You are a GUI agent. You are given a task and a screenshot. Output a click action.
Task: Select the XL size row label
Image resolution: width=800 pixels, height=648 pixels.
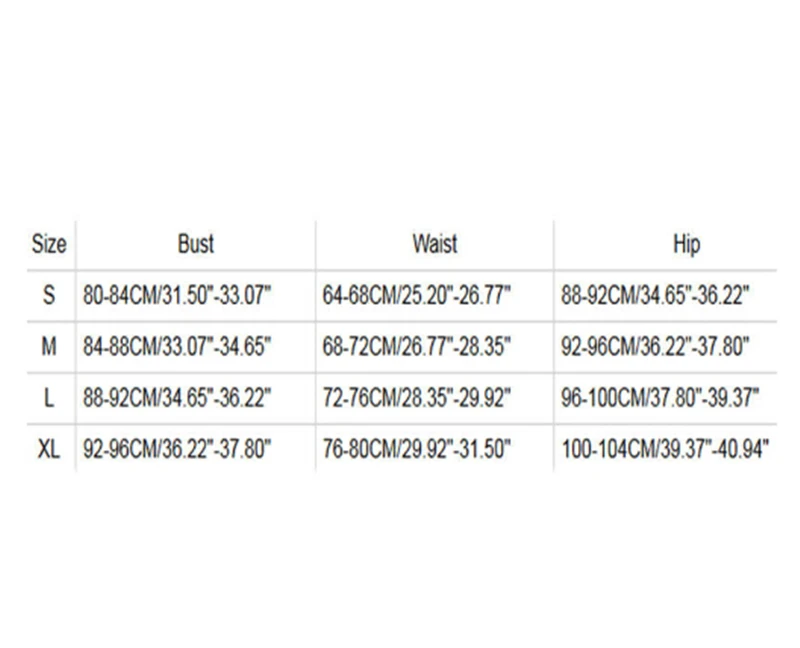(x=49, y=451)
